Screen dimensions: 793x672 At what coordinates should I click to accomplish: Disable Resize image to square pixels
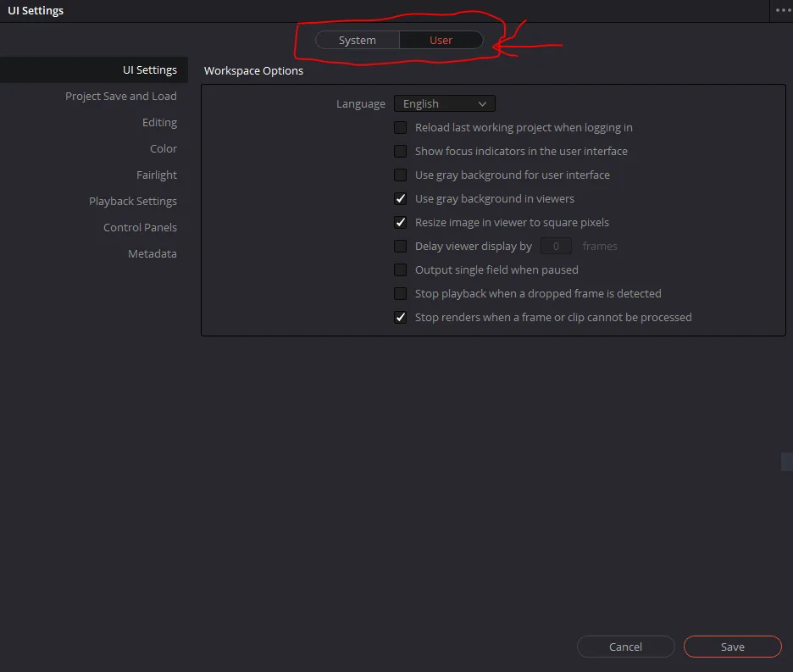[401, 223]
